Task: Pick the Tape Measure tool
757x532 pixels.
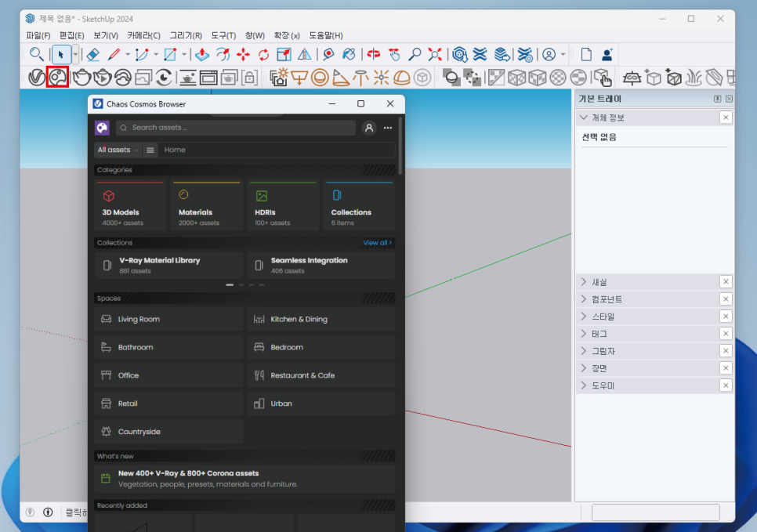Action: tap(328, 55)
